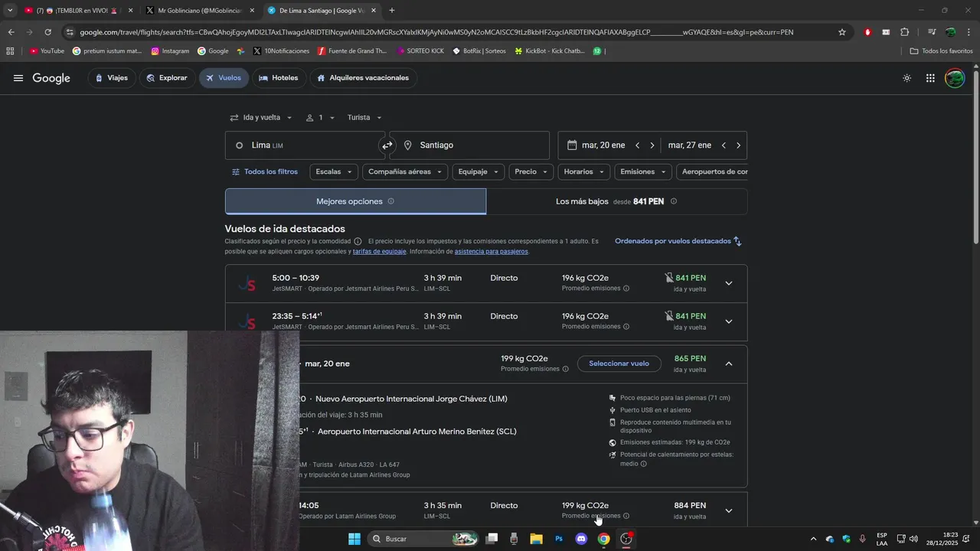
Task: Toggle the dark theme sun icon
Action: pyautogui.click(x=907, y=78)
